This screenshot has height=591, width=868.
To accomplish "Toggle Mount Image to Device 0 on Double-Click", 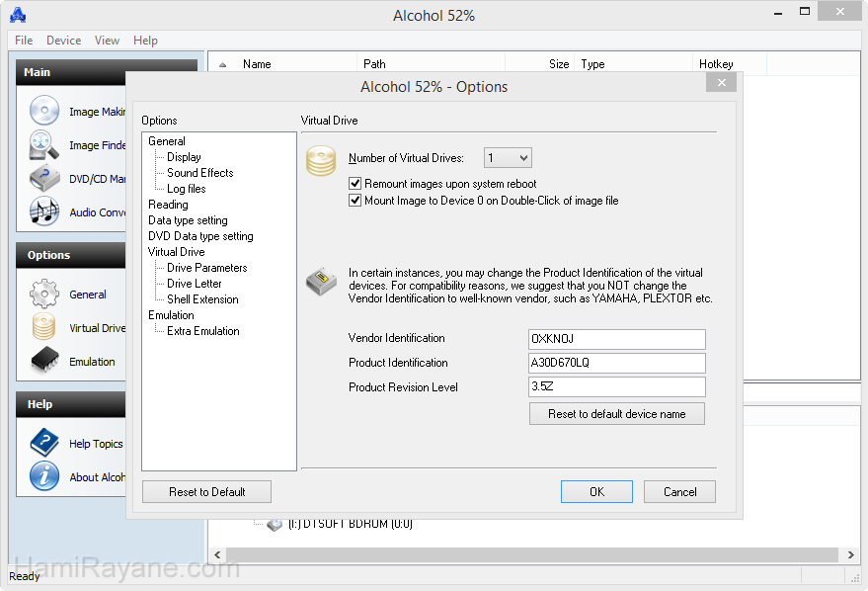I will click(x=355, y=200).
